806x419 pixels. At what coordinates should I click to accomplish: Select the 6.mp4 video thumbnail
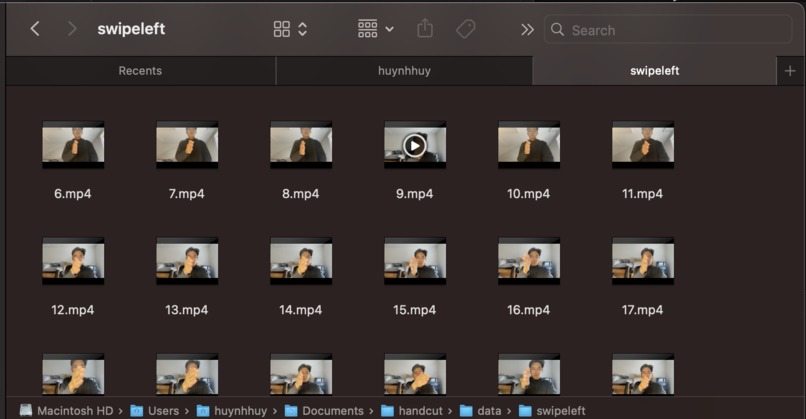(73, 145)
